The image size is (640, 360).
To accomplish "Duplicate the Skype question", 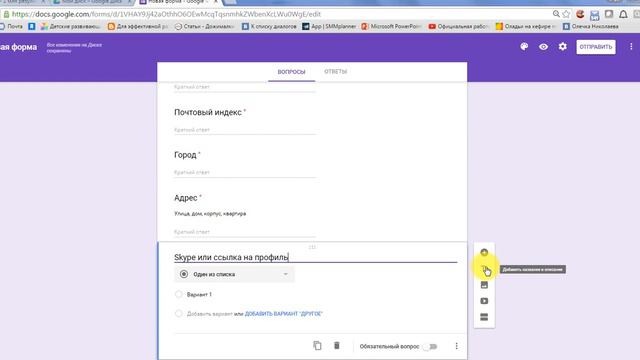I will point(317,345).
